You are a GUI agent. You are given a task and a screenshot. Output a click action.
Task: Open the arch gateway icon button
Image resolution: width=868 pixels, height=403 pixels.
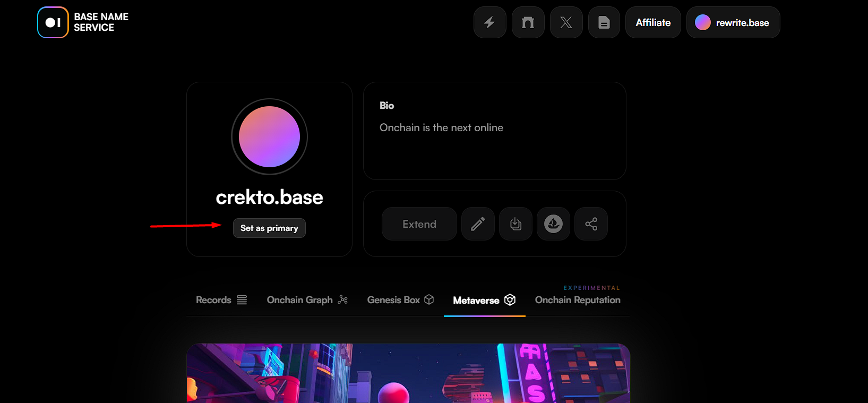click(528, 22)
